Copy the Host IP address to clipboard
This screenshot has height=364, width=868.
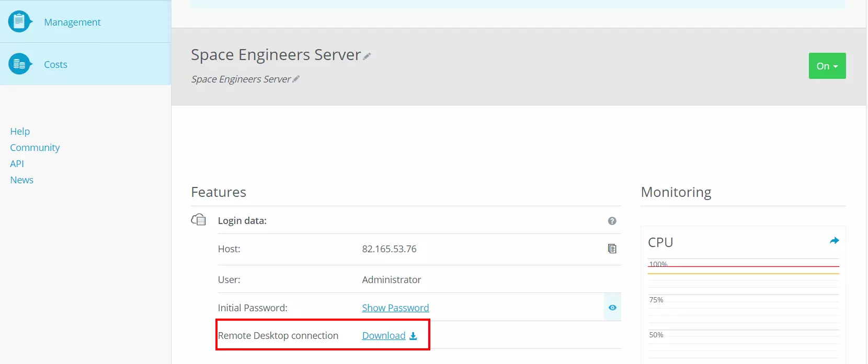click(612, 249)
